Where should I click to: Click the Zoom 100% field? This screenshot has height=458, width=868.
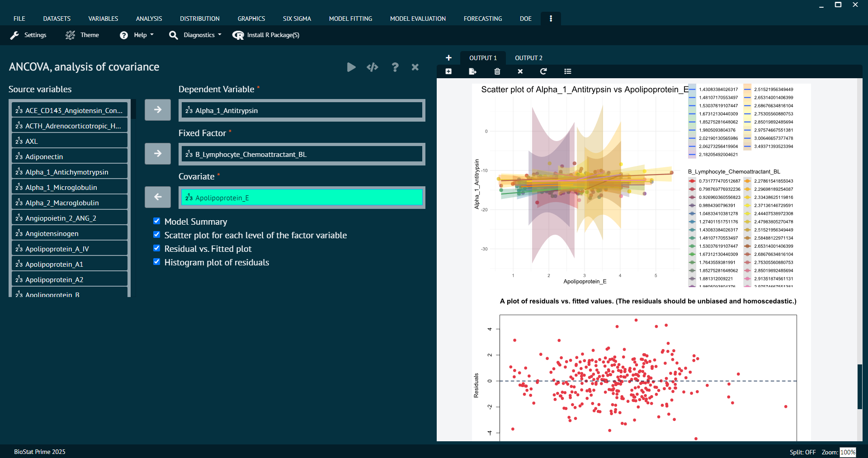tap(848, 452)
